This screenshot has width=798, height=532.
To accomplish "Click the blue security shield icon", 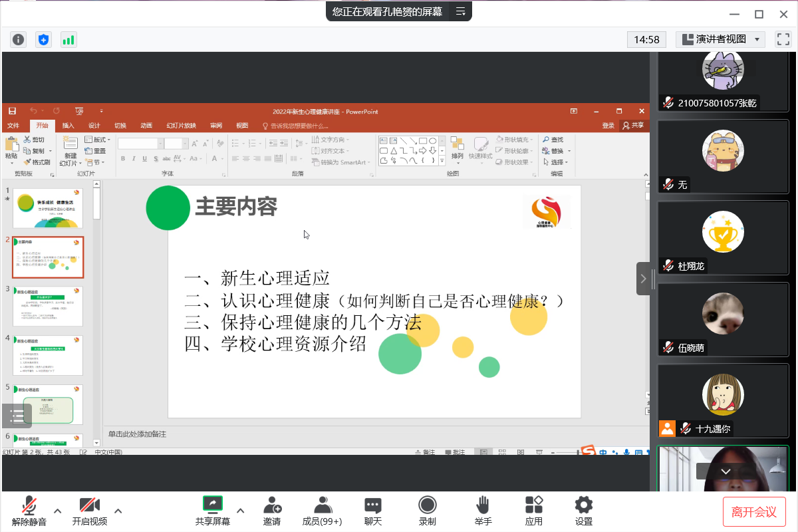I will click(x=43, y=39).
